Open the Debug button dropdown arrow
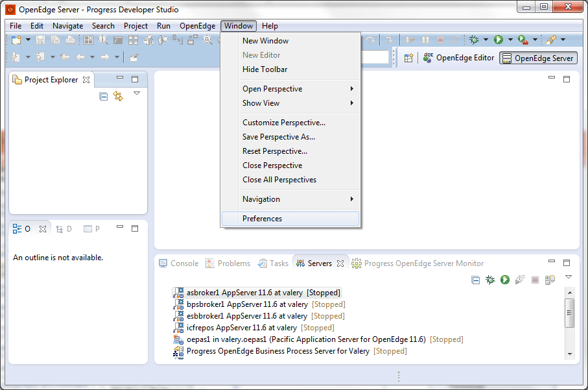This screenshot has height=390, width=588. pos(486,40)
